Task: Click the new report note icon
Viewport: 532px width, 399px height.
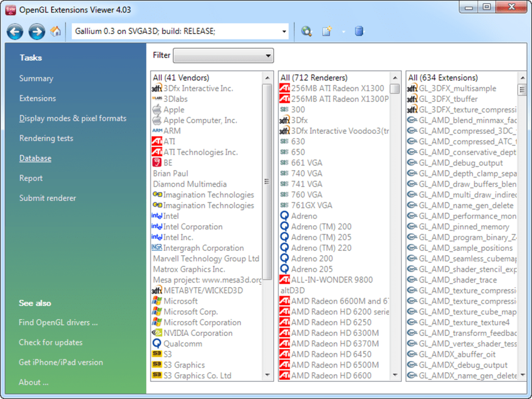Action: pos(327,32)
